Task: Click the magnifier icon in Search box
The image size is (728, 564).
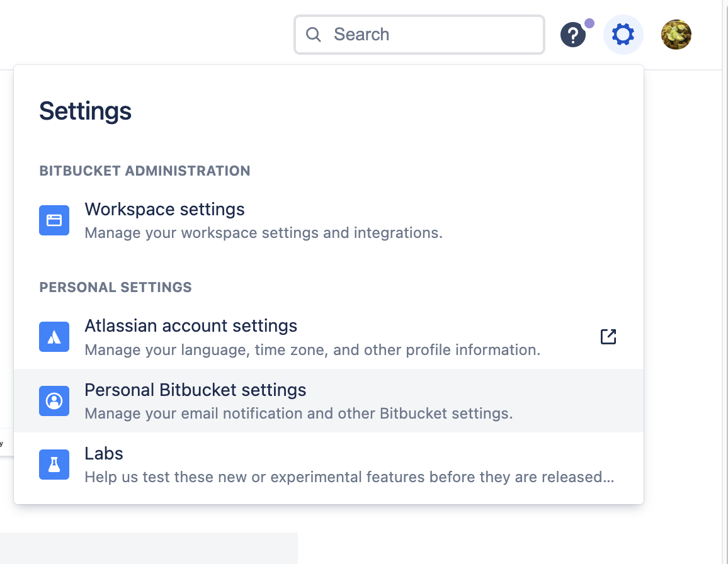Action: coord(314,35)
